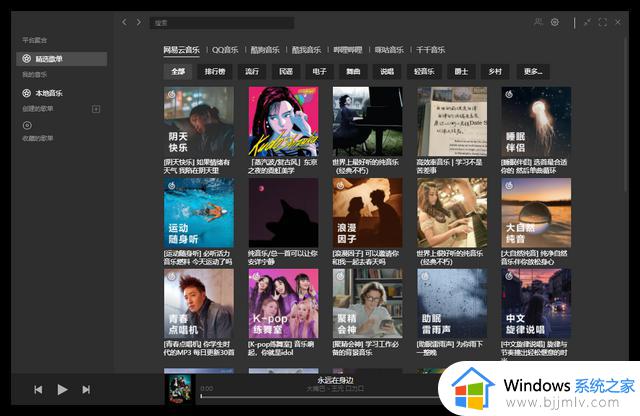Open the settings gear icon
The image size is (640, 416).
coord(555,22)
